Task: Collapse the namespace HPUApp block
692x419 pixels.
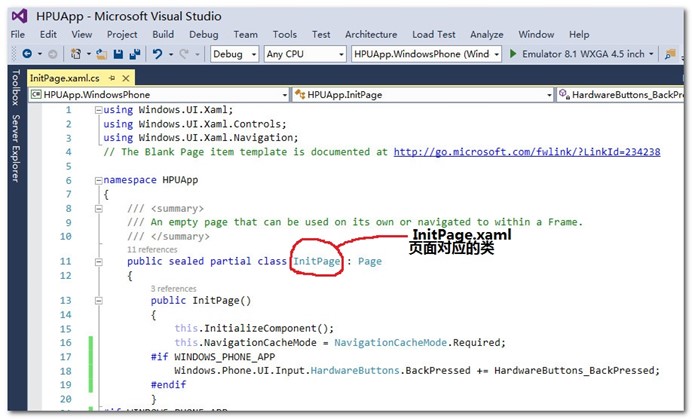Action: (98, 180)
